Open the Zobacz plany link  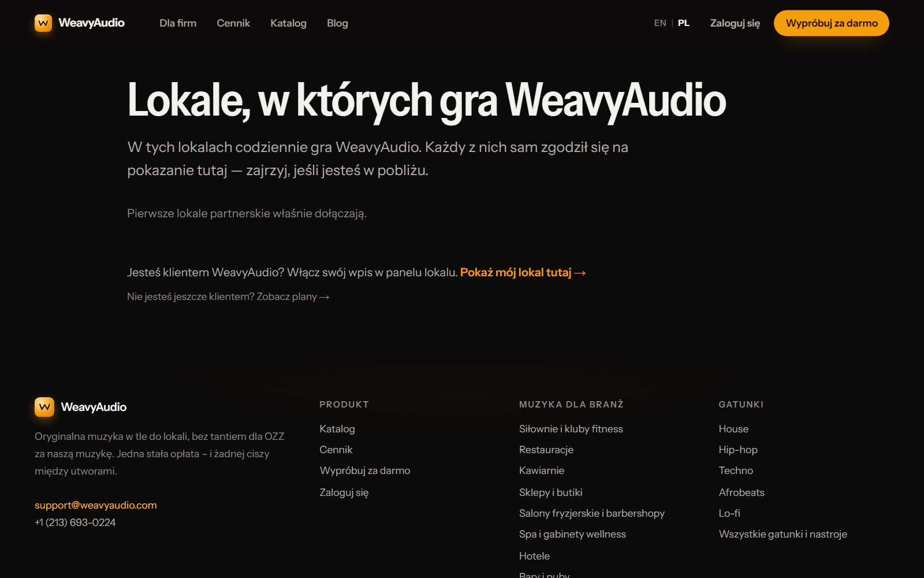pyautogui.click(x=293, y=297)
